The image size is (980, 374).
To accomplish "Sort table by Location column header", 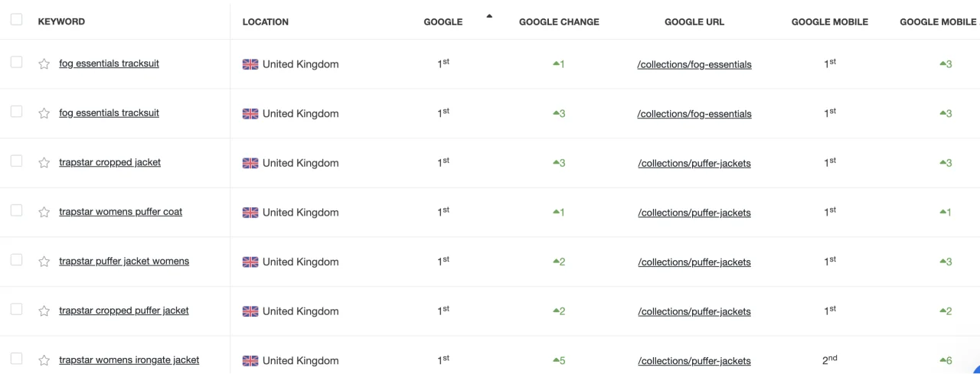I will click(266, 22).
